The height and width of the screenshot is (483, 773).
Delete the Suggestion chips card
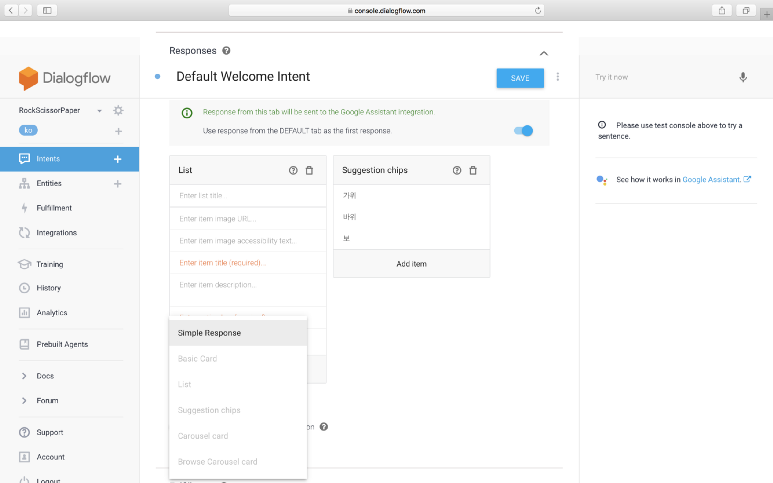click(x=473, y=171)
